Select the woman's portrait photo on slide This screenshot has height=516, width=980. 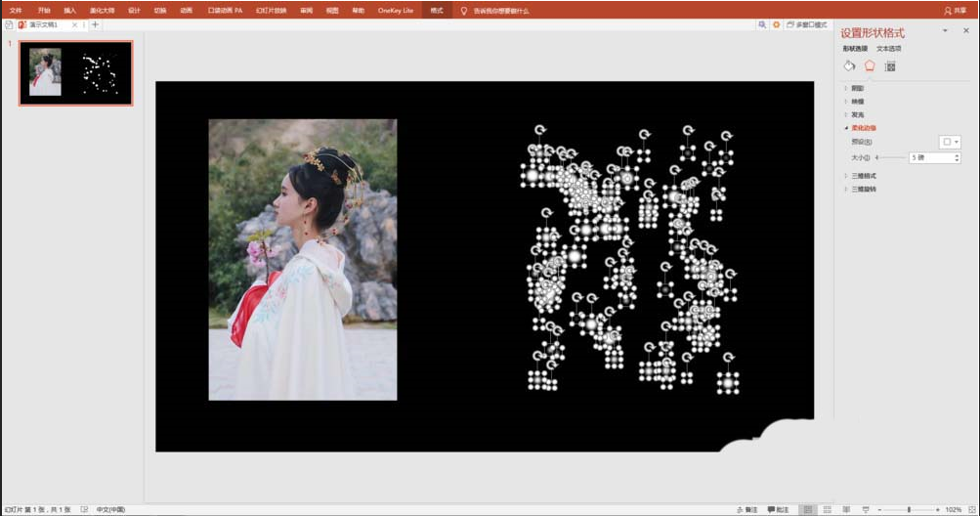[x=303, y=260]
